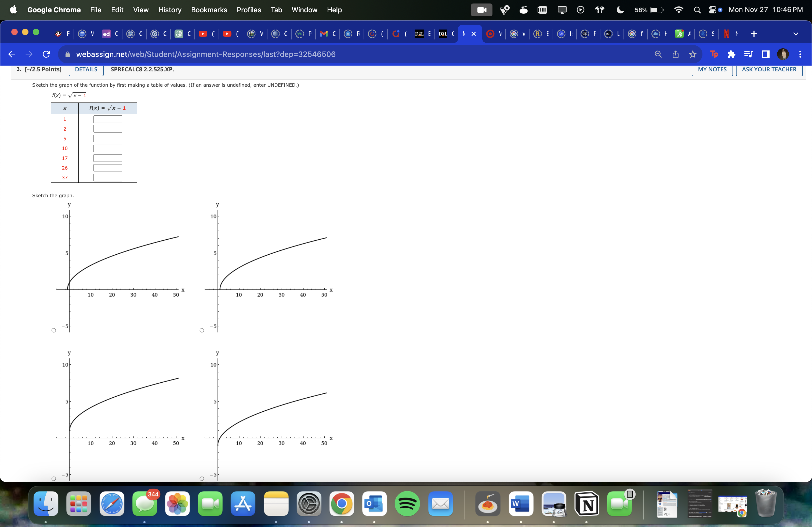Click the ASK YOUR TEACHER button
This screenshot has width=812, height=527.
tap(769, 69)
